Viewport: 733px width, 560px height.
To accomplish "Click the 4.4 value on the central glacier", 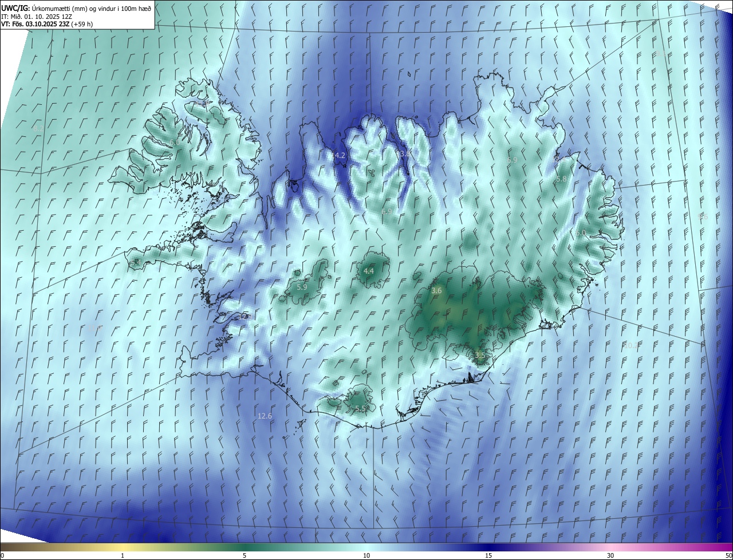I will click(369, 271).
